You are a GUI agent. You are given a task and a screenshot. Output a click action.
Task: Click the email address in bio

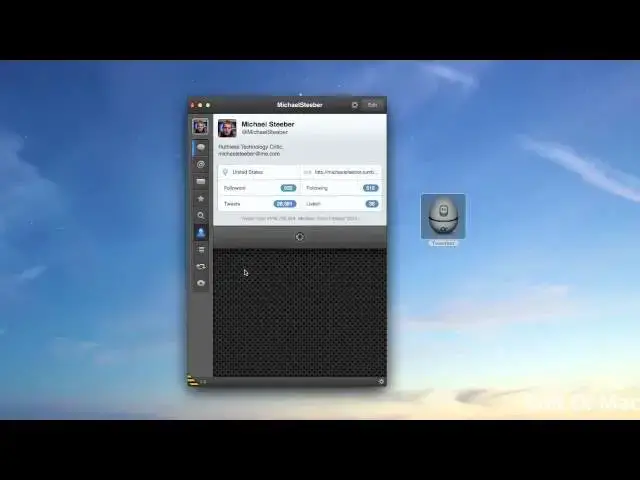point(249,154)
